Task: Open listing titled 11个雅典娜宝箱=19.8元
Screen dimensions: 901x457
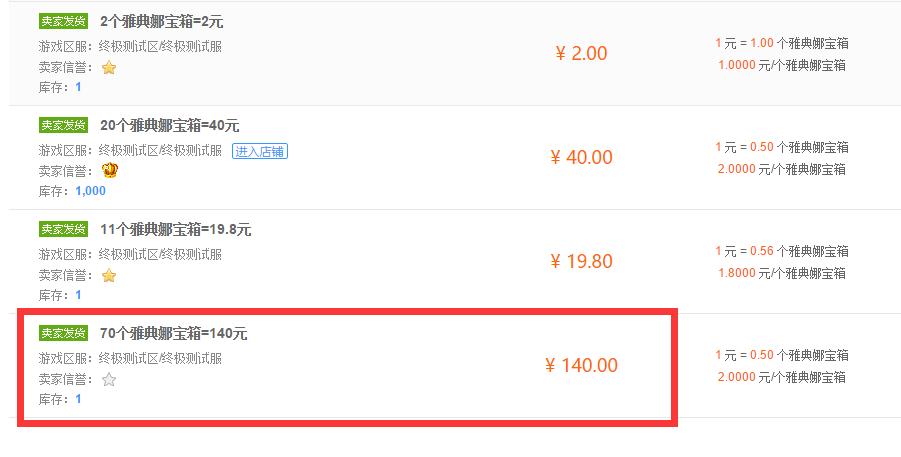Action: pyautogui.click(x=176, y=229)
